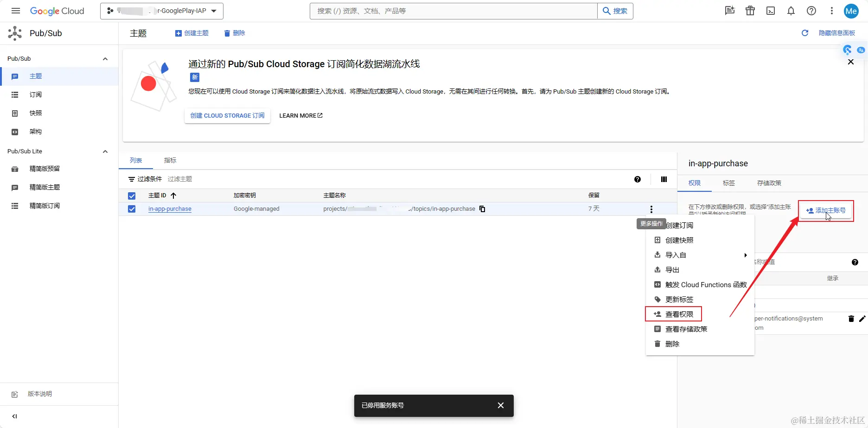Open the vertical dots settings menu in top bar
Image resolution: width=868 pixels, height=428 pixels.
pyautogui.click(x=832, y=11)
